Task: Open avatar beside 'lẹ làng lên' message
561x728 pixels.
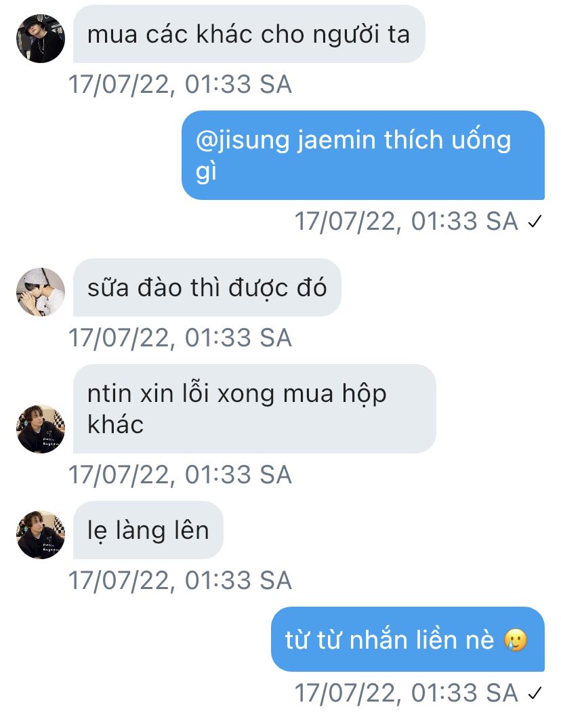Action: (41, 535)
